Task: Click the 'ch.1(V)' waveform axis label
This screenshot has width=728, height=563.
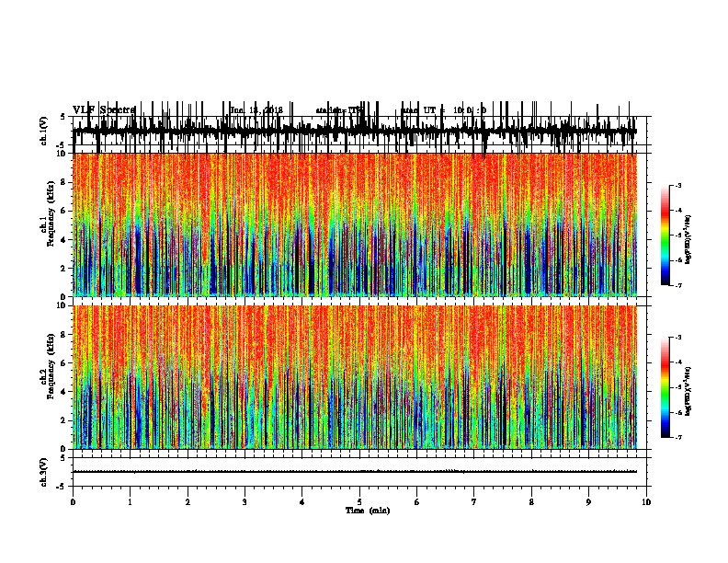Action: [44, 131]
